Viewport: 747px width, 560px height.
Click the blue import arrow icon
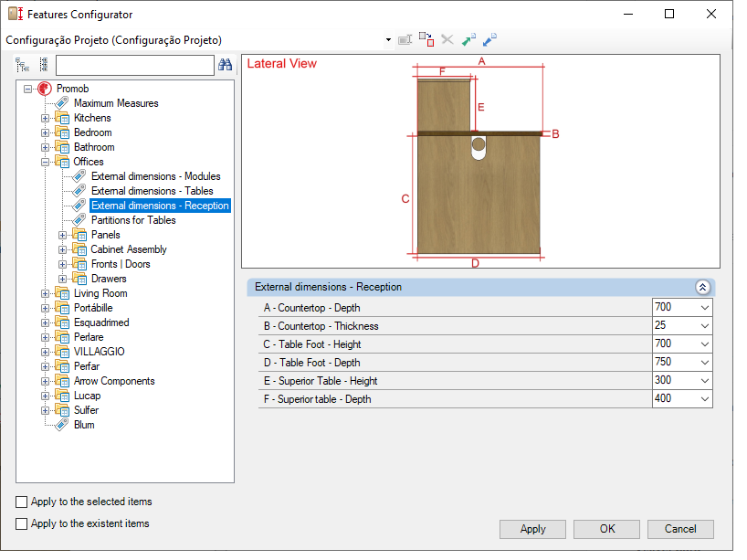tap(489, 39)
